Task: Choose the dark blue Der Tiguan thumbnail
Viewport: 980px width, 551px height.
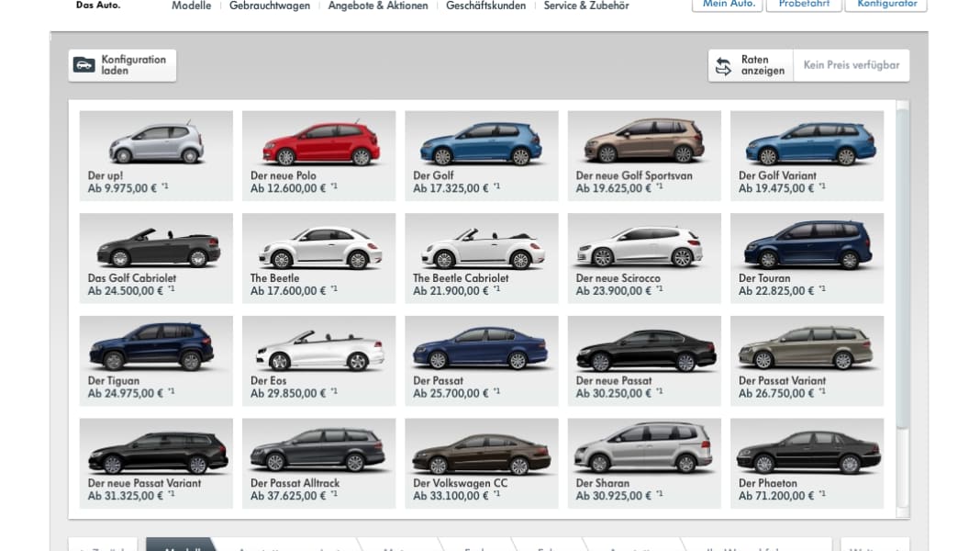Action: pos(151,348)
